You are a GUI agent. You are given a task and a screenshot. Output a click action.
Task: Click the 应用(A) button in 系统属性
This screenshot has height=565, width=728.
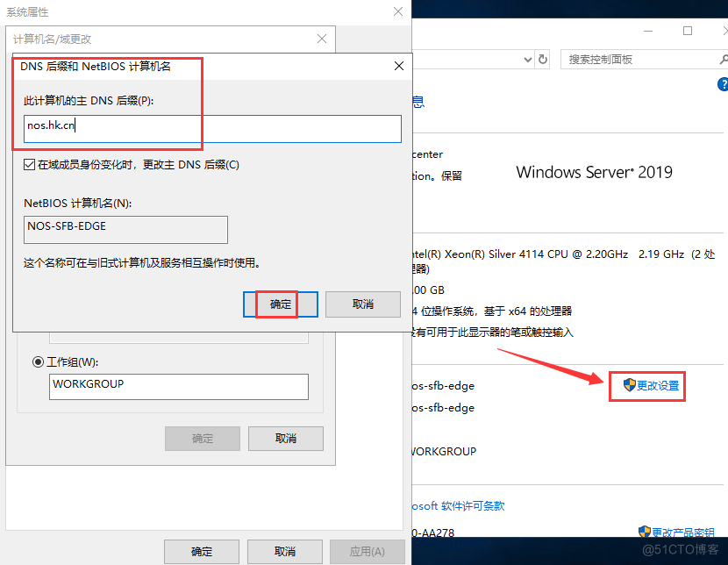(368, 552)
